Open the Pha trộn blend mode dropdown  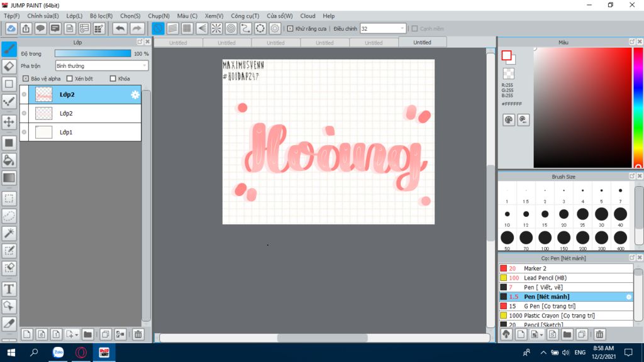101,65
